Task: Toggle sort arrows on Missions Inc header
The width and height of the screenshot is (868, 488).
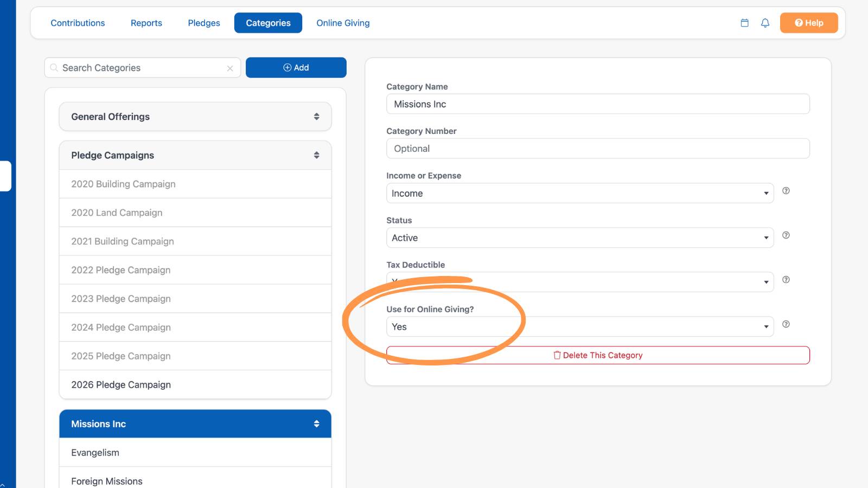Action: click(316, 424)
